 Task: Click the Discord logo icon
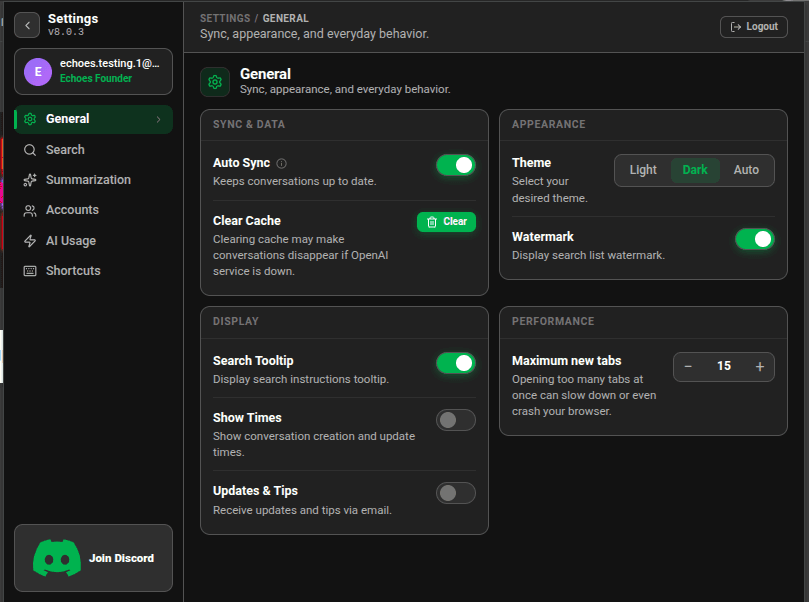pos(57,558)
